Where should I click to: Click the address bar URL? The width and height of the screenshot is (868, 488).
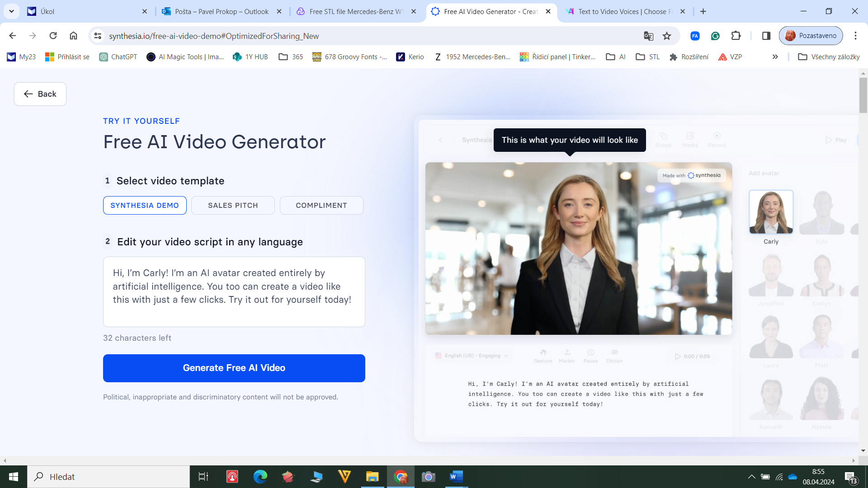(x=214, y=36)
